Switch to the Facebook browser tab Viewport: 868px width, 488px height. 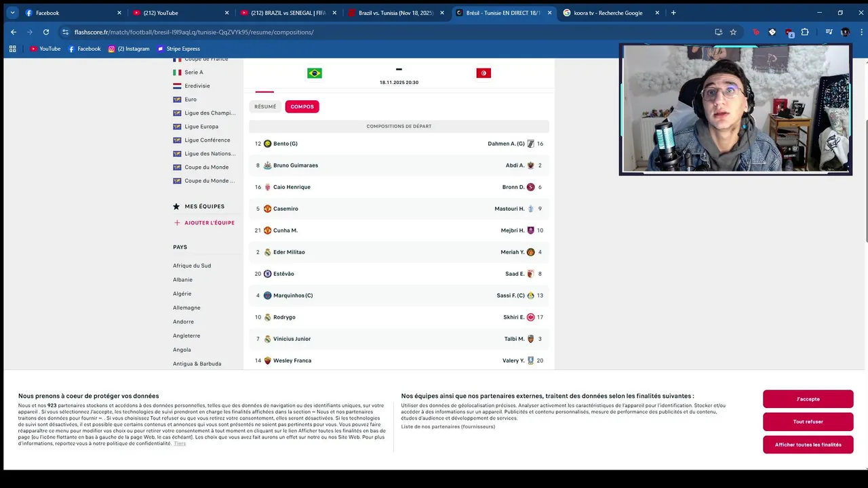click(72, 13)
